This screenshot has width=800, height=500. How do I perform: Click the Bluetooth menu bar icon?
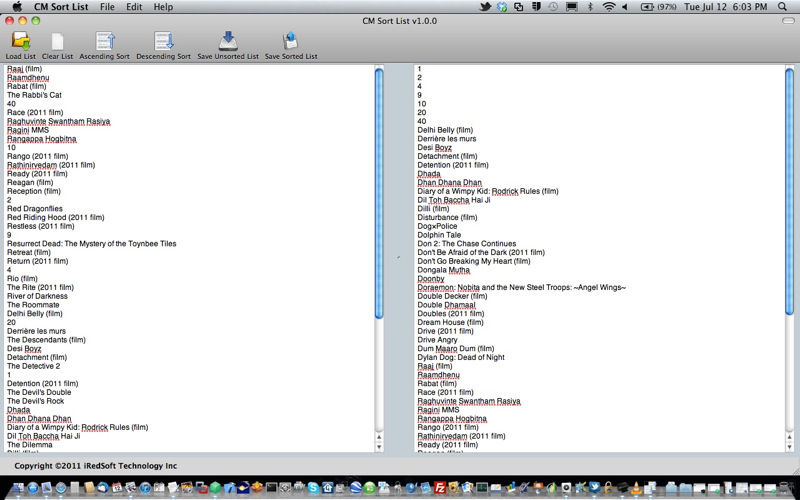pyautogui.click(x=590, y=7)
